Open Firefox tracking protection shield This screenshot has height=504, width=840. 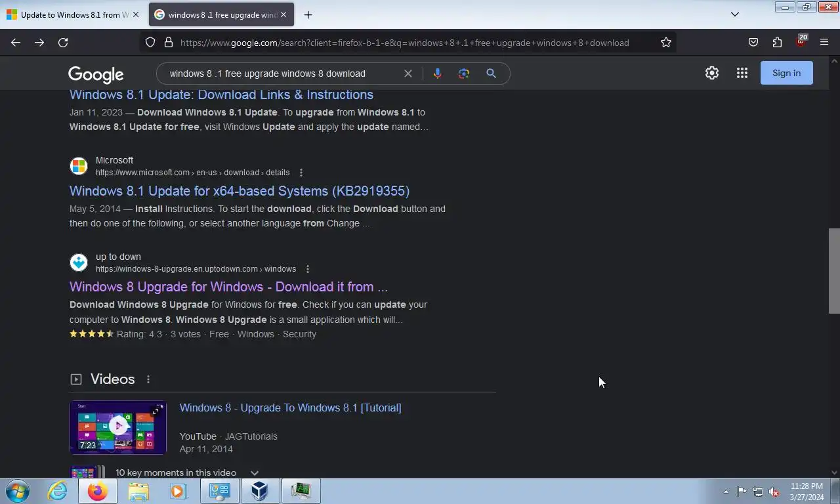[x=150, y=43]
